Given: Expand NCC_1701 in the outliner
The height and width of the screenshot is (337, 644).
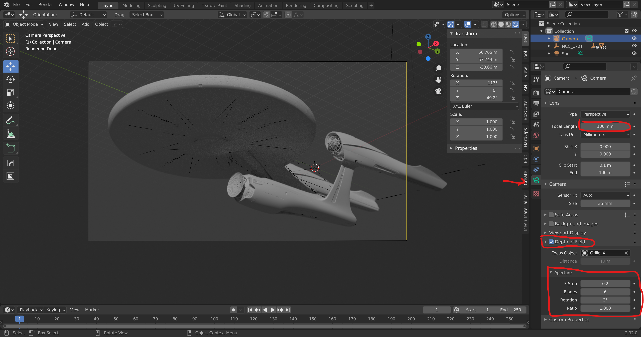Looking at the screenshot, I should 549,46.
